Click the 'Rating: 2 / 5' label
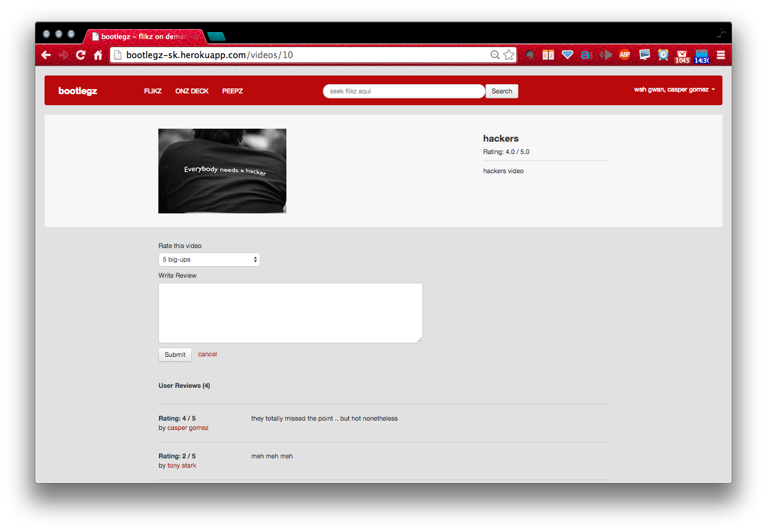 pyautogui.click(x=177, y=457)
